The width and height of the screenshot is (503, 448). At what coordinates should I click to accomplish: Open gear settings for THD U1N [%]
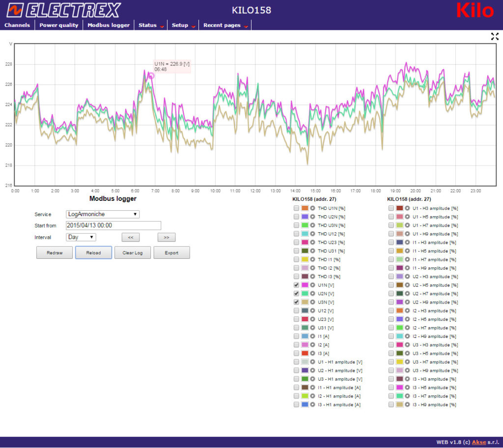[x=312, y=208]
